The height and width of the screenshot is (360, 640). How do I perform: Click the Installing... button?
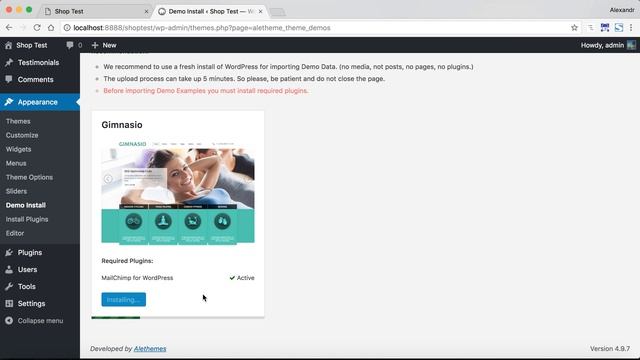124,300
